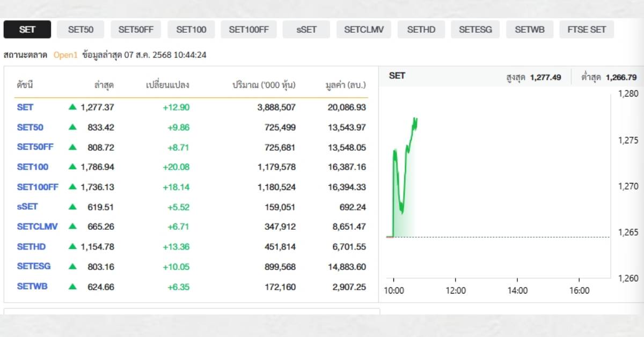Click the green triangle beside SETHD value
This screenshot has height=337, width=644.
pyautogui.click(x=72, y=246)
